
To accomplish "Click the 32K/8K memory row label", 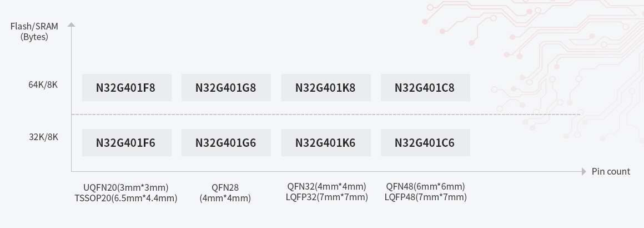I will [43, 137].
